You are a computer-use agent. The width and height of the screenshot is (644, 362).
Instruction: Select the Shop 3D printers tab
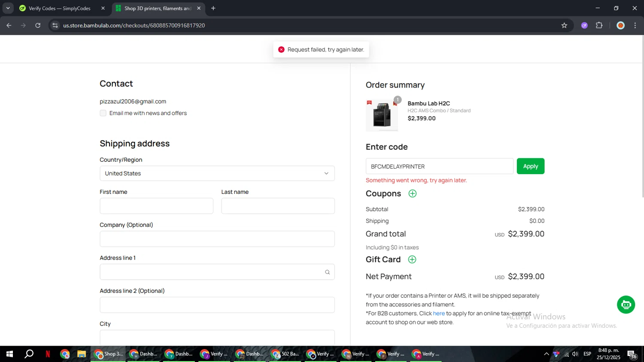pos(158,8)
